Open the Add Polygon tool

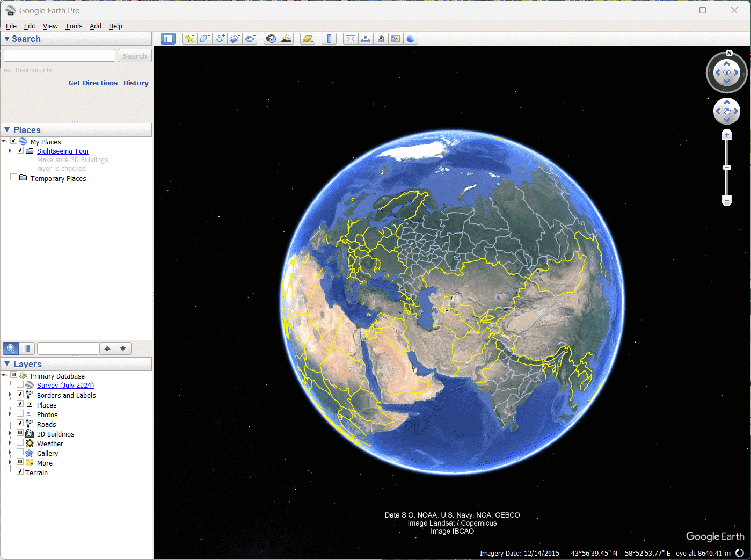(205, 38)
